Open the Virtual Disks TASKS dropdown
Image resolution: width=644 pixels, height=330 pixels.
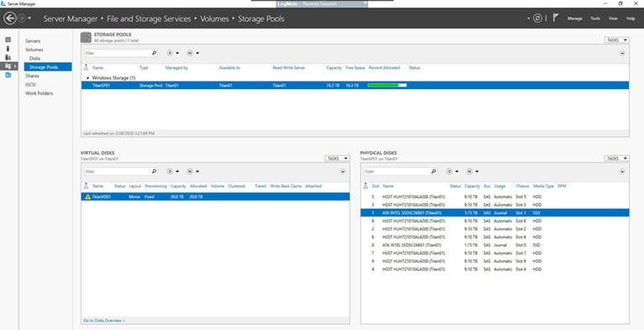tap(338, 158)
